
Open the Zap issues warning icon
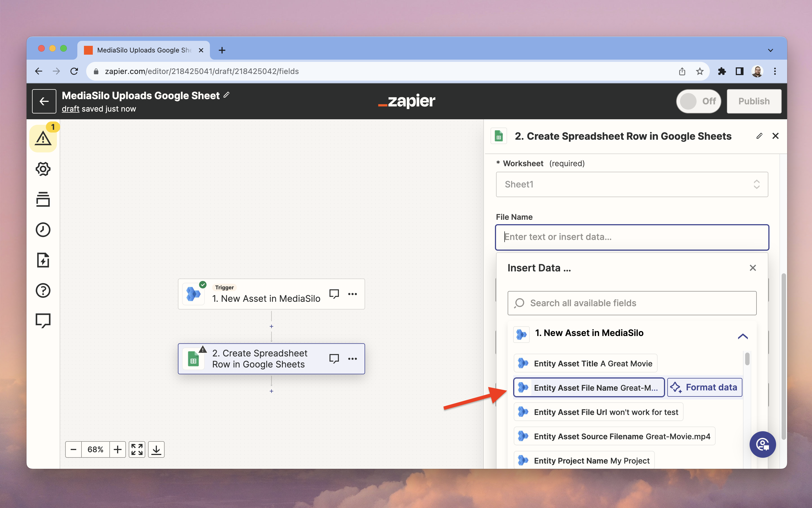43,138
